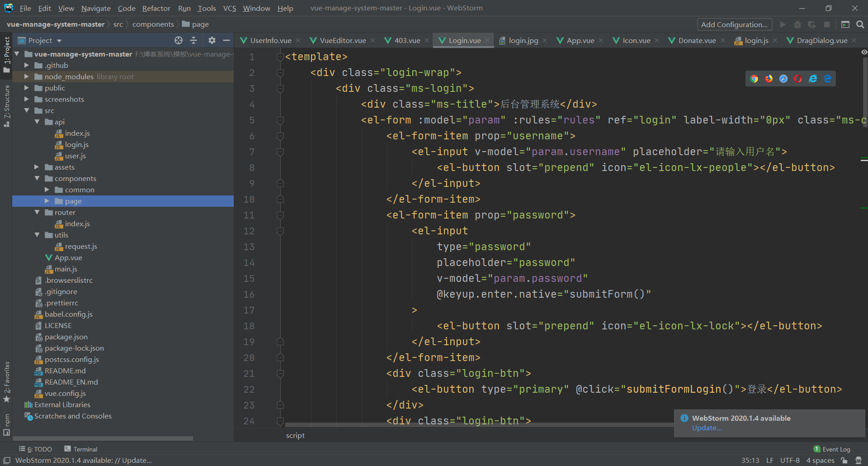Expand the node_modules folder
Screen dimensions: 868x466
coord(27,76)
